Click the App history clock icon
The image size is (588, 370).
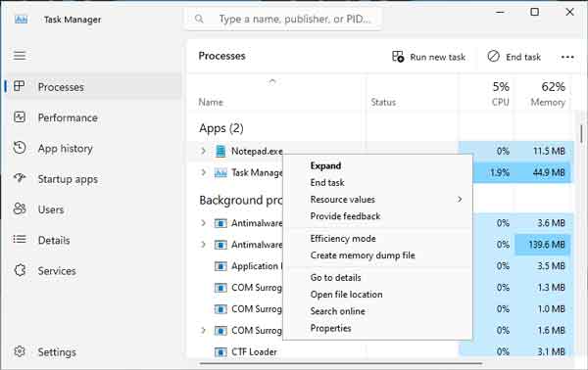click(20, 148)
